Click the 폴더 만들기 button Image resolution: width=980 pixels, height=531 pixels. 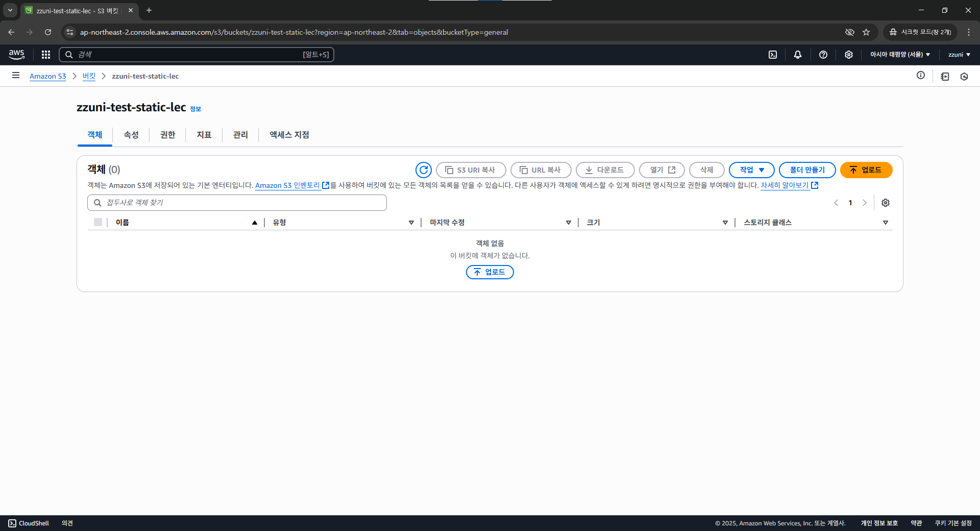[807, 170]
